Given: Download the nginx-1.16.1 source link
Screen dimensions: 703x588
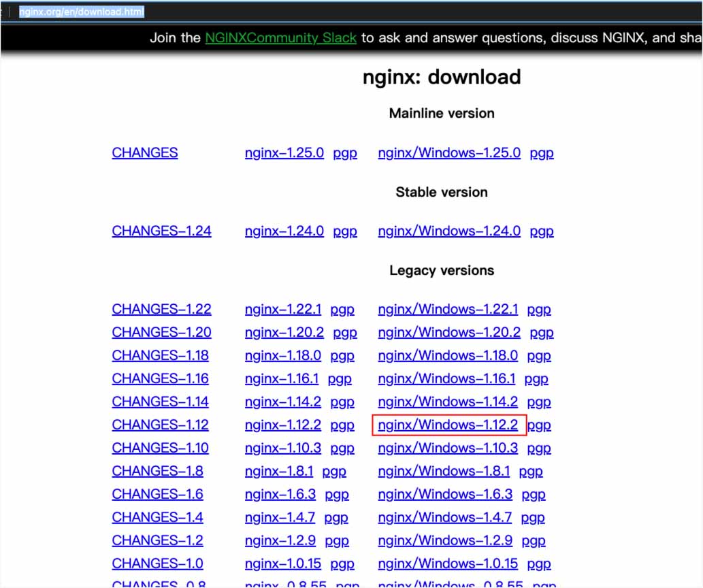Looking at the screenshot, I should pyautogui.click(x=282, y=378).
